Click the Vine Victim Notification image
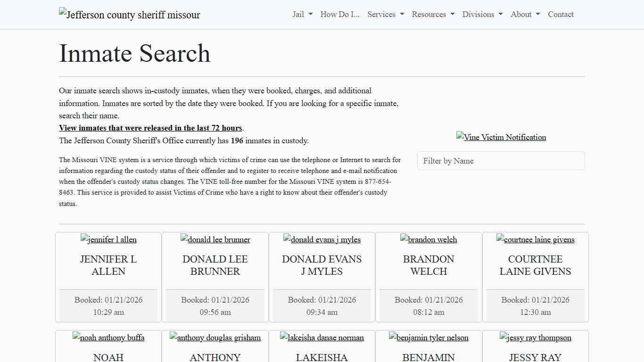The image size is (644, 362). 501,137
